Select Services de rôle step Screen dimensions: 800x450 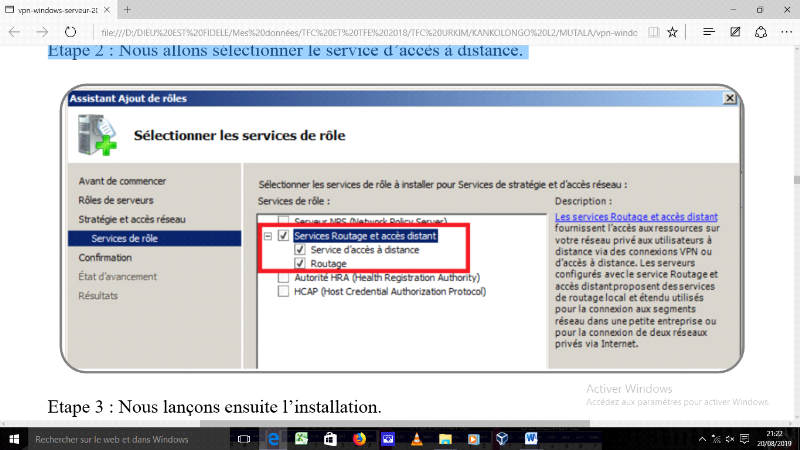(155, 238)
